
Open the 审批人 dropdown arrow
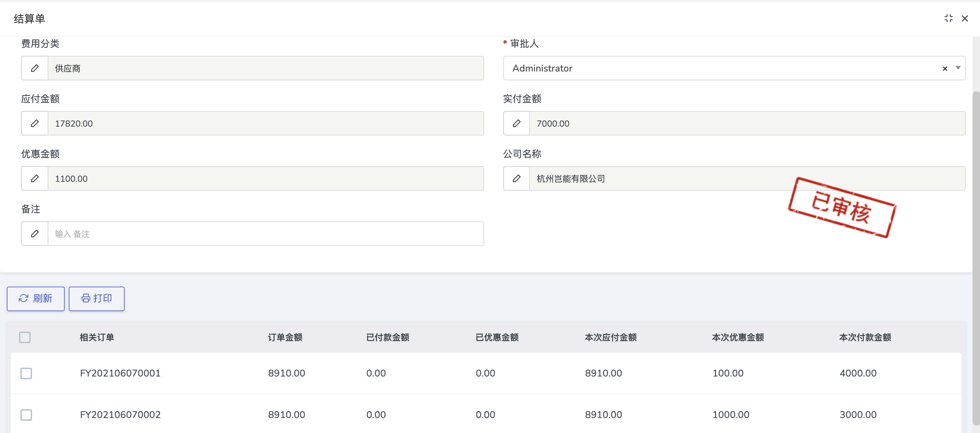click(x=958, y=68)
